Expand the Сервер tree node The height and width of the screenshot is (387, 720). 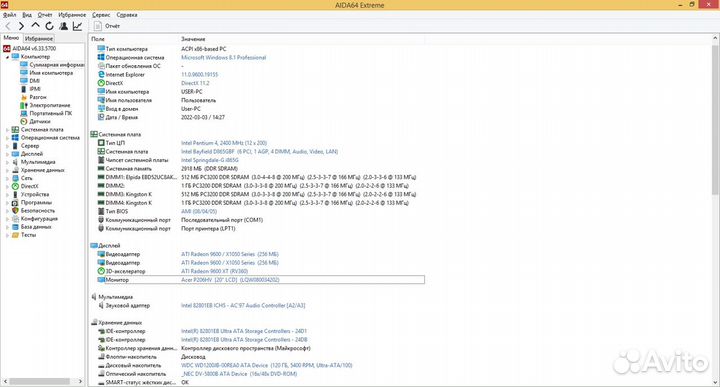[x=7, y=146]
